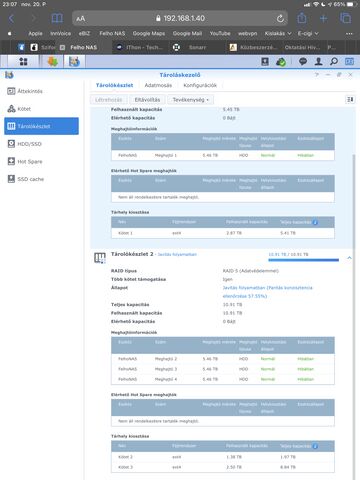360x480 pixels.
Task: Open Tároláskezelő help question mark
Action: [317, 75]
